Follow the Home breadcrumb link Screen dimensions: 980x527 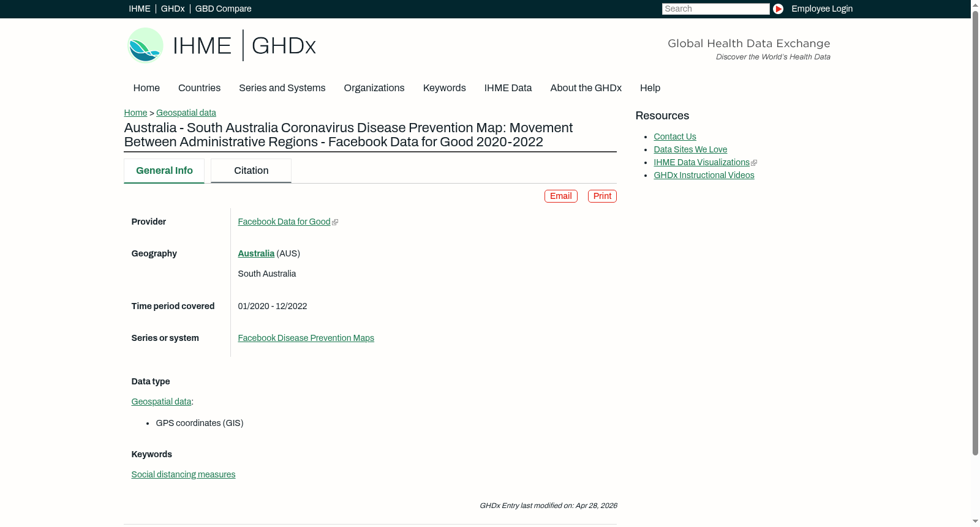pyautogui.click(x=135, y=113)
